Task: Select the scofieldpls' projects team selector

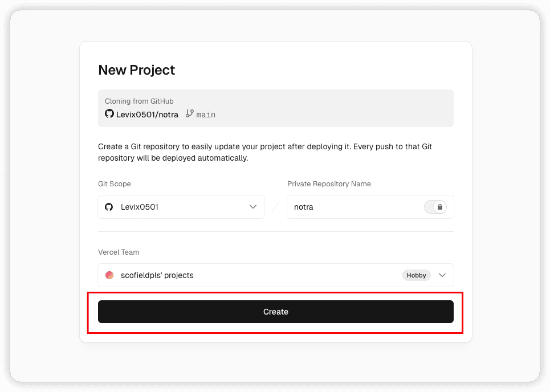Action: pos(251,275)
